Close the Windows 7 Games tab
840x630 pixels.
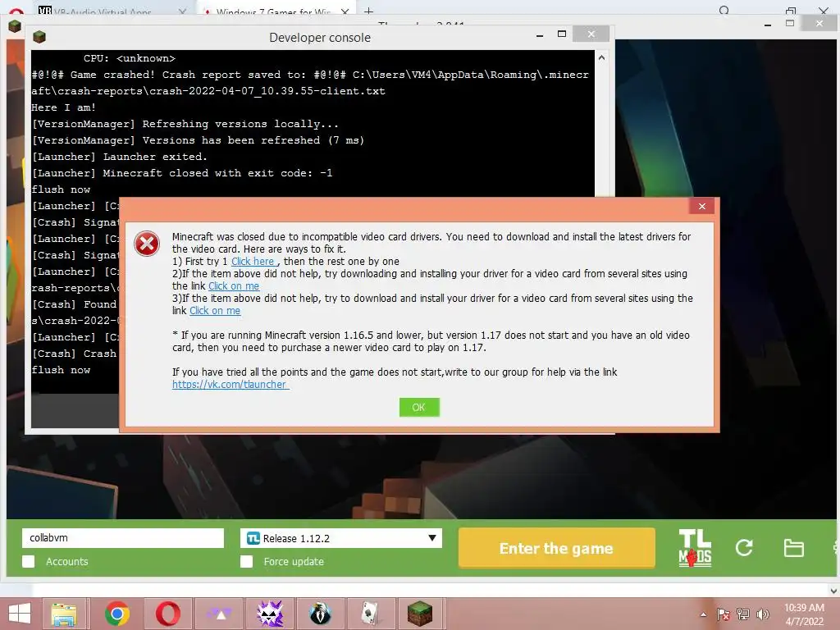[345, 11]
